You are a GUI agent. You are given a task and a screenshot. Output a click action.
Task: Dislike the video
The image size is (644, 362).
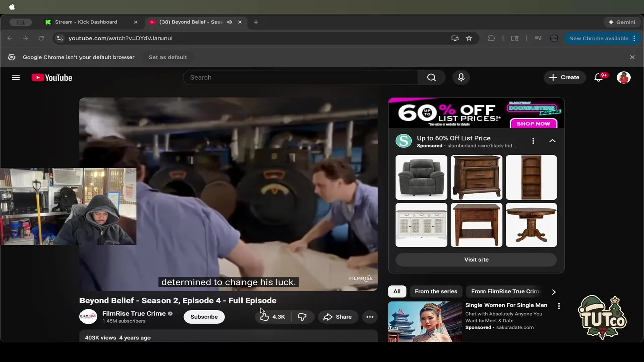pos(302,317)
